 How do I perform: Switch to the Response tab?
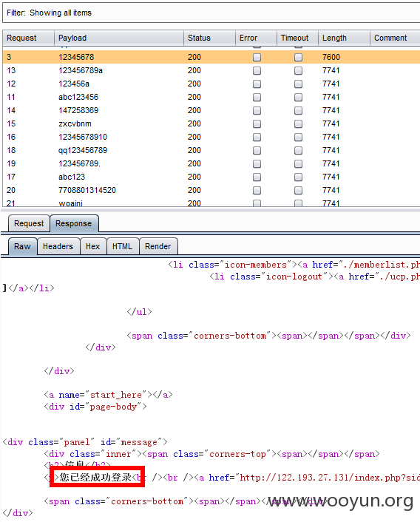click(74, 223)
